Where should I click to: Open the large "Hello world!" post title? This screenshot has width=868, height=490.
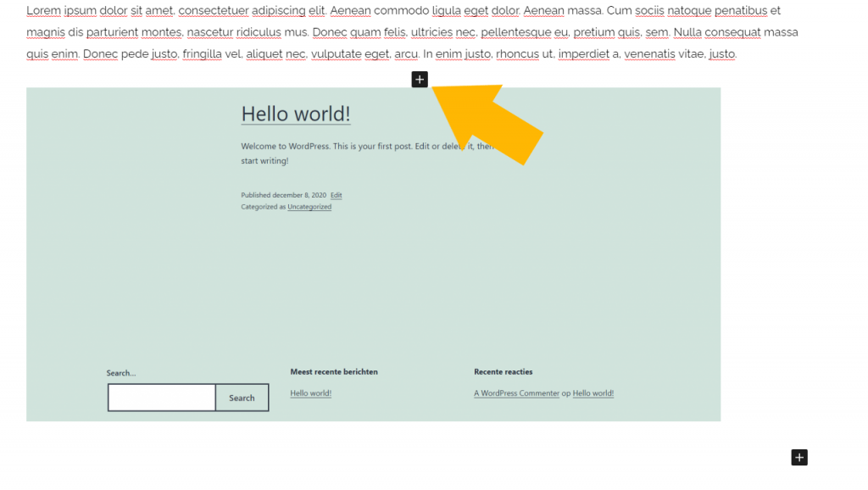tap(295, 114)
